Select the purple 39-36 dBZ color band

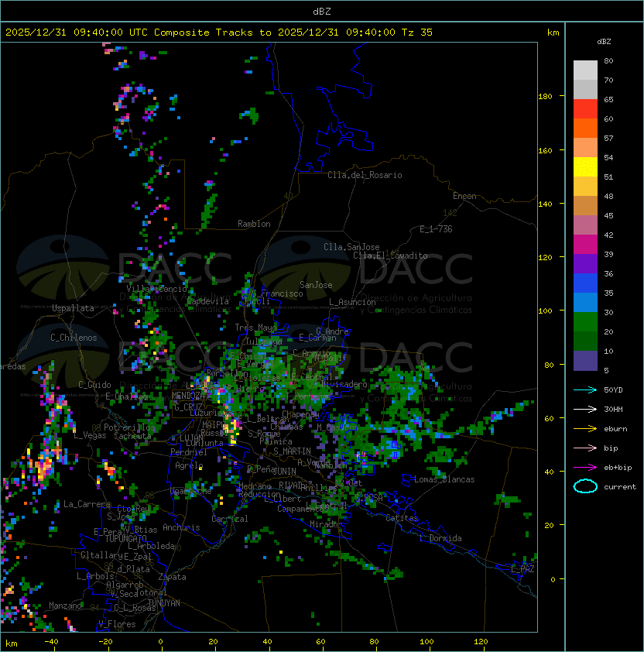tap(585, 264)
